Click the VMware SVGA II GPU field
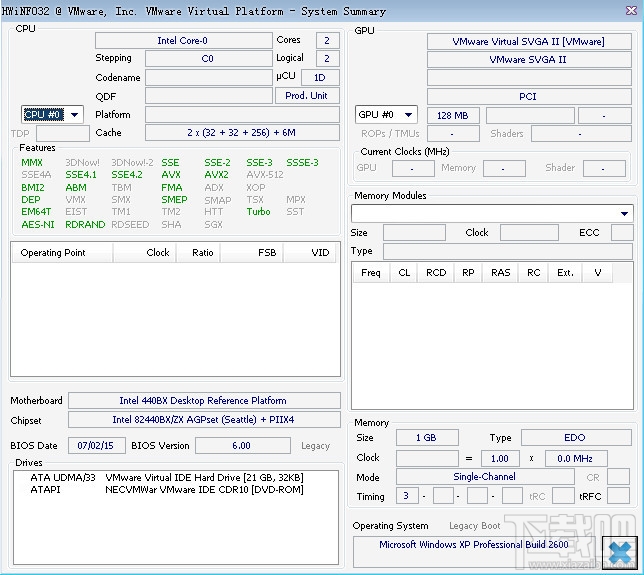644x575 pixels. [527, 60]
